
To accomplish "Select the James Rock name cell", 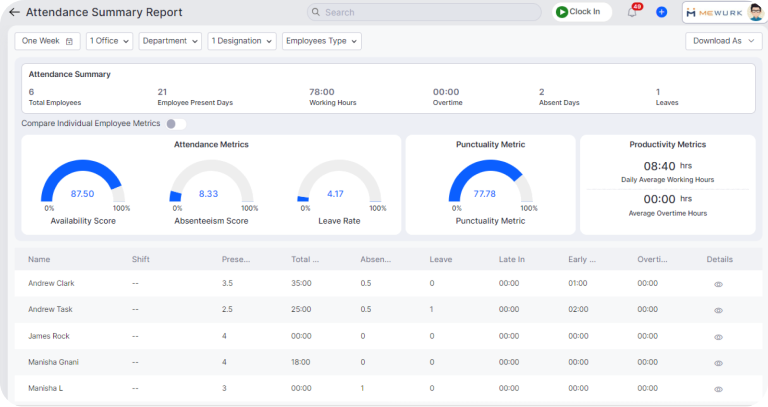I will [x=49, y=336].
